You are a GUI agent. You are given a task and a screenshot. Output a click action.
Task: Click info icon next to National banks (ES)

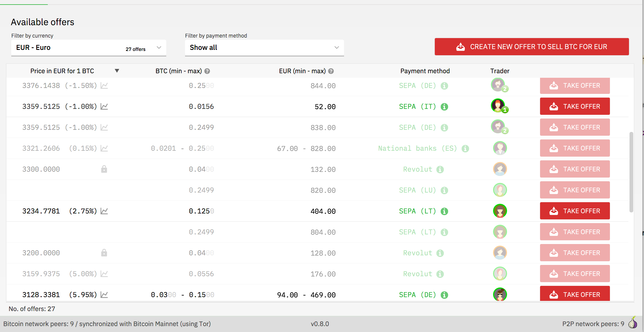465,149
